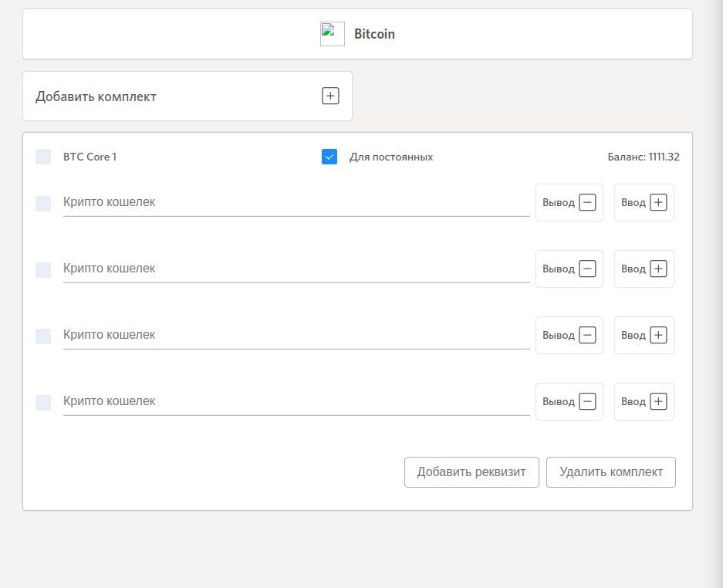This screenshot has height=588, width=723.
Task: Tick the checkbox of first Крипто кошелек row
Action: tap(43, 204)
